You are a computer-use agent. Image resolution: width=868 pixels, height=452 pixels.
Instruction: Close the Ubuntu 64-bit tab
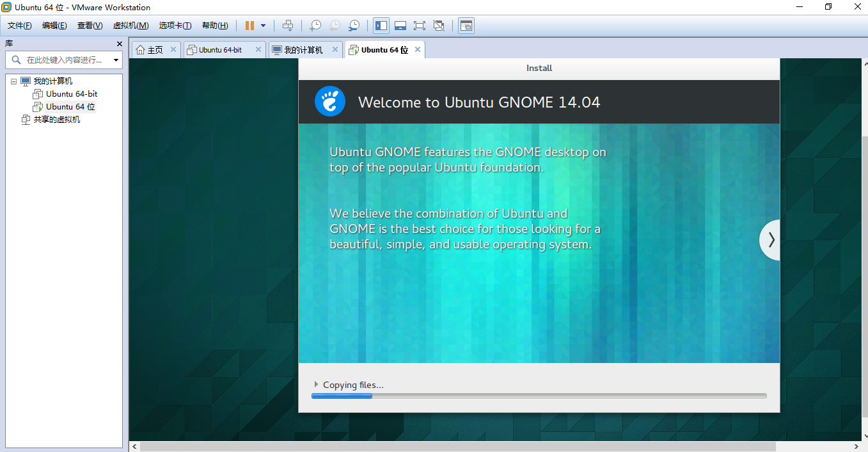point(258,49)
